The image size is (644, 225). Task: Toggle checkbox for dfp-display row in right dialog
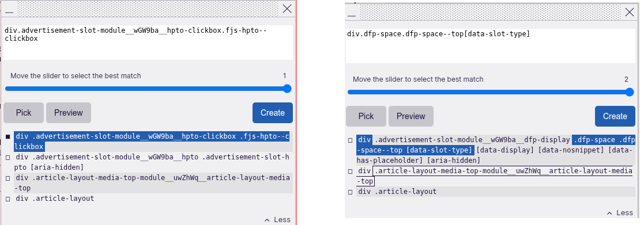pyautogui.click(x=351, y=140)
